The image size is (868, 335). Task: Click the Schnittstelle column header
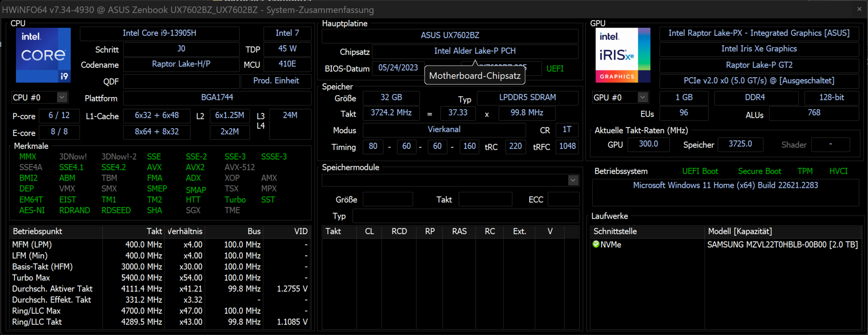tap(647, 231)
